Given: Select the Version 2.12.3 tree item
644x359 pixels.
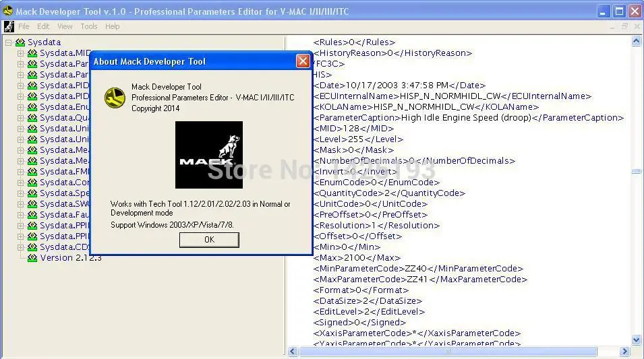Looking at the screenshot, I should [71, 258].
